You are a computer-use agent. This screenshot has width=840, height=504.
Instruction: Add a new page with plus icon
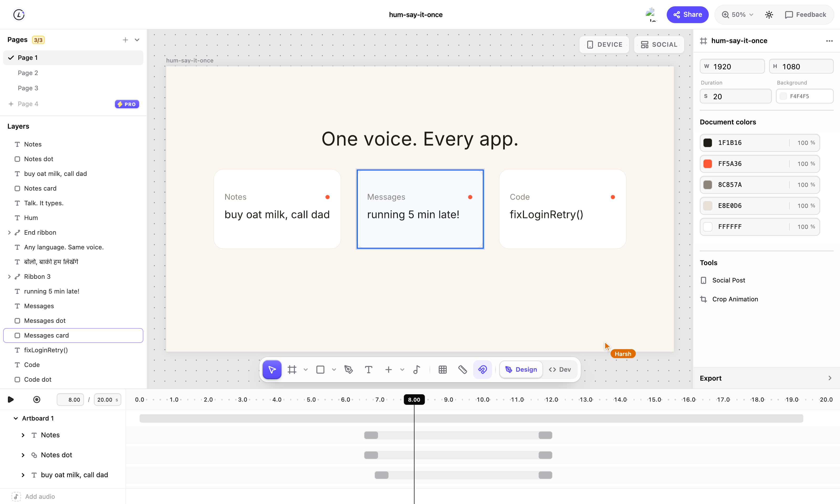tap(125, 40)
